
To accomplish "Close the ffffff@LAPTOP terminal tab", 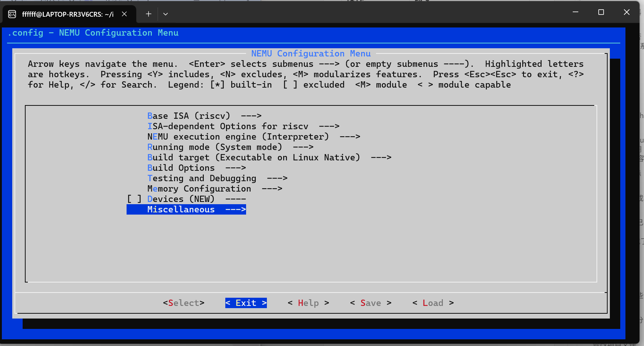I will (x=124, y=14).
